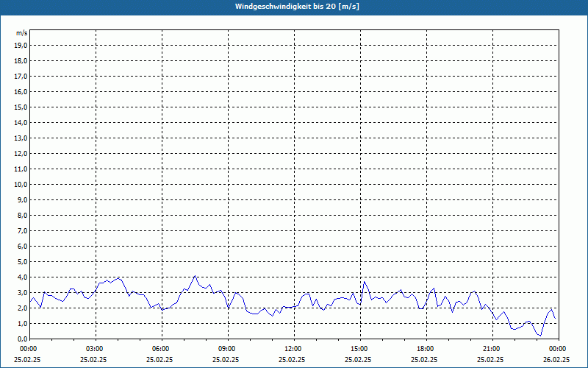The height and width of the screenshot is (368, 588).
Task: Click the 18,0 y-axis label
Action: point(21,61)
